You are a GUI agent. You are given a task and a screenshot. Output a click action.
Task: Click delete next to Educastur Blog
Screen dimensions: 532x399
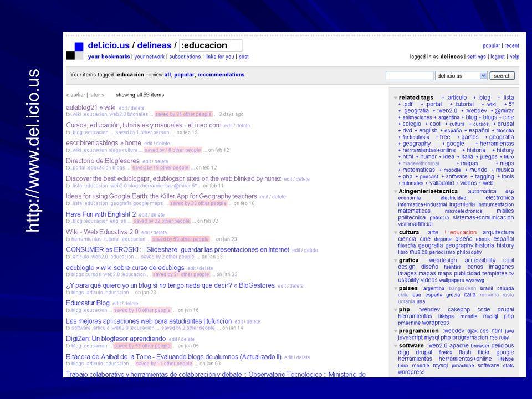[x=131, y=304]
